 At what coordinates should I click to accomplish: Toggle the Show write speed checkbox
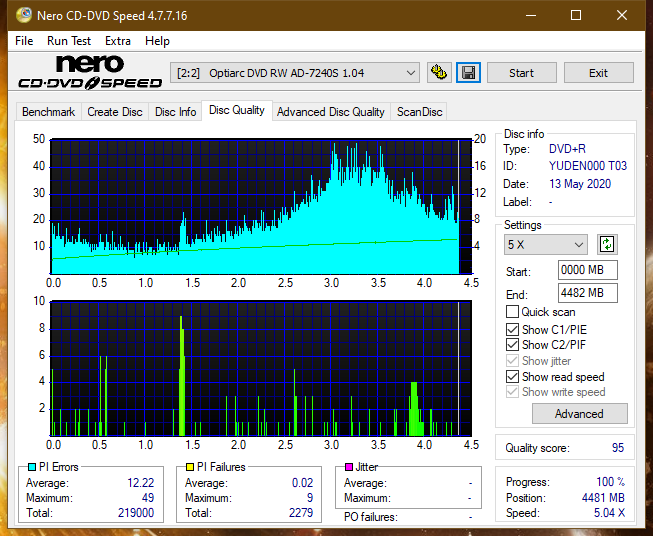coord(512,391)
